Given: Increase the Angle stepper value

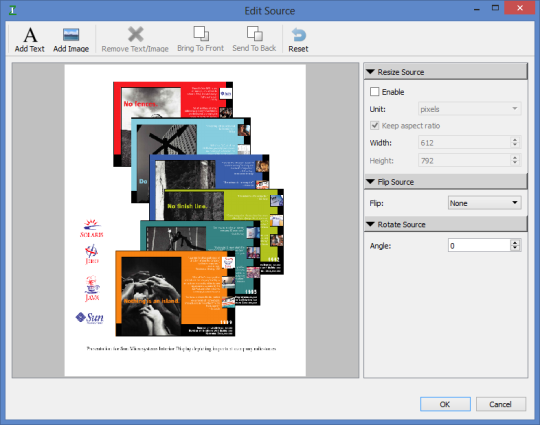Looking at the screenshot, I should (x=515, y=242).
